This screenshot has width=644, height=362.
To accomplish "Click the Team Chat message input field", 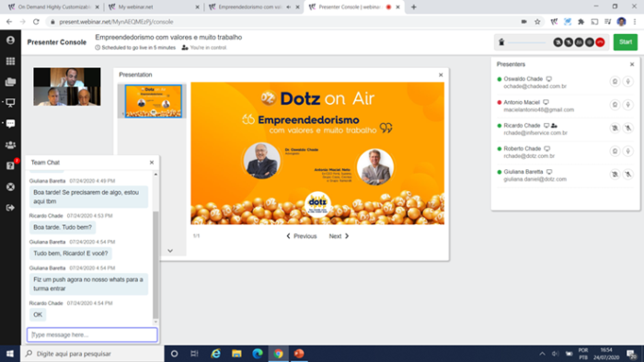I will coord(92,335).
